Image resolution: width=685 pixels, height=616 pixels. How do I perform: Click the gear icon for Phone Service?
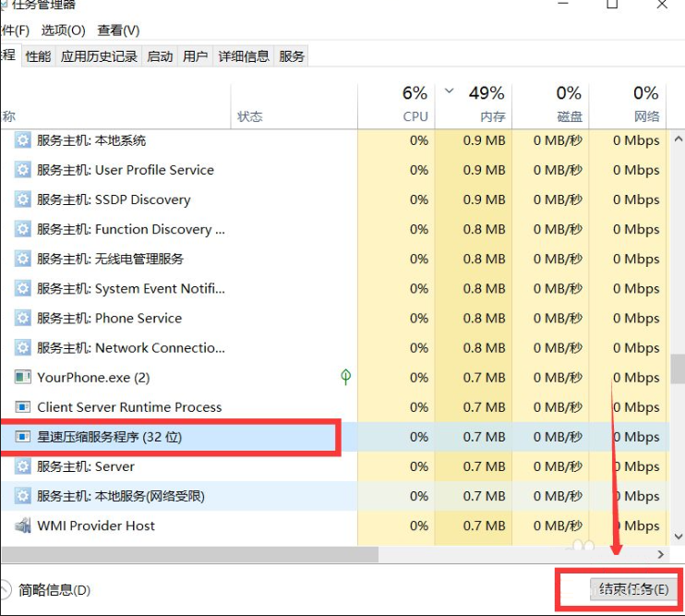click(x=23, y=318)
